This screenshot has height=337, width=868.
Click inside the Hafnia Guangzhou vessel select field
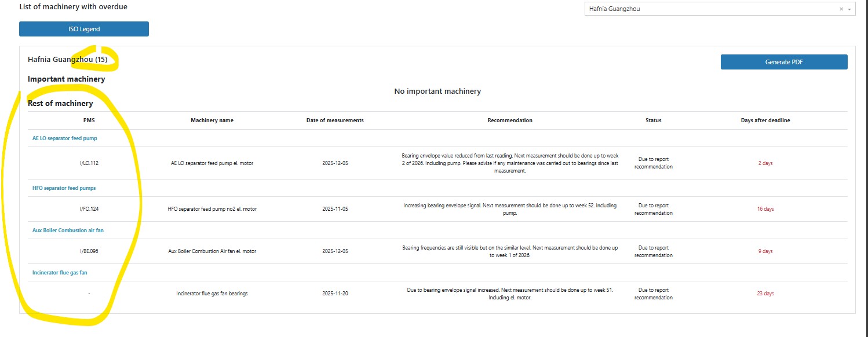[x=707, y=9]
